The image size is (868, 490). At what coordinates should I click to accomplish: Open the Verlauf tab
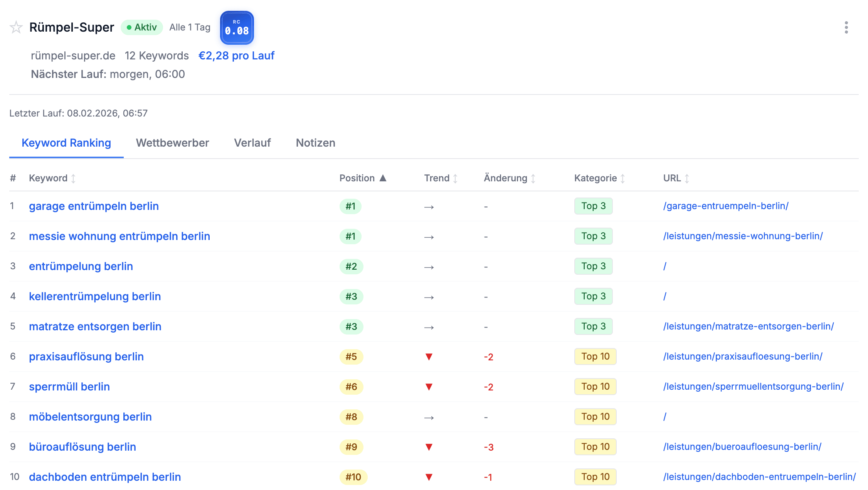[252, 143]
